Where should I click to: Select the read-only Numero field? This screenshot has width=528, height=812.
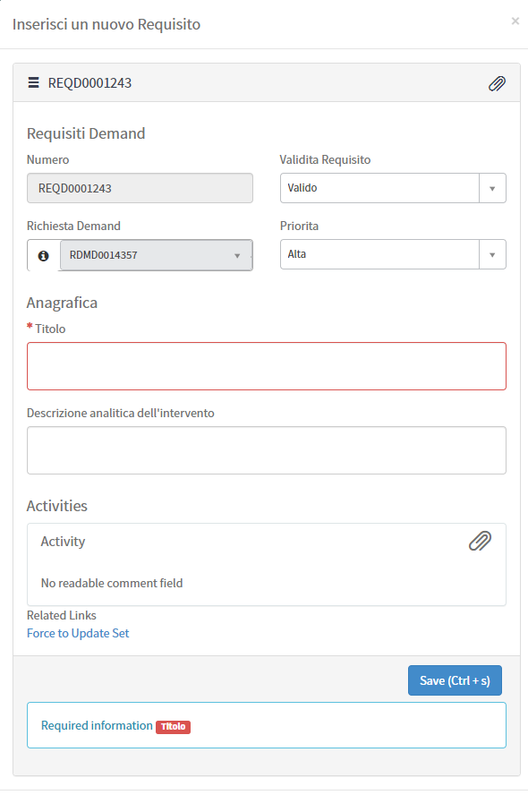click(140, 188)
